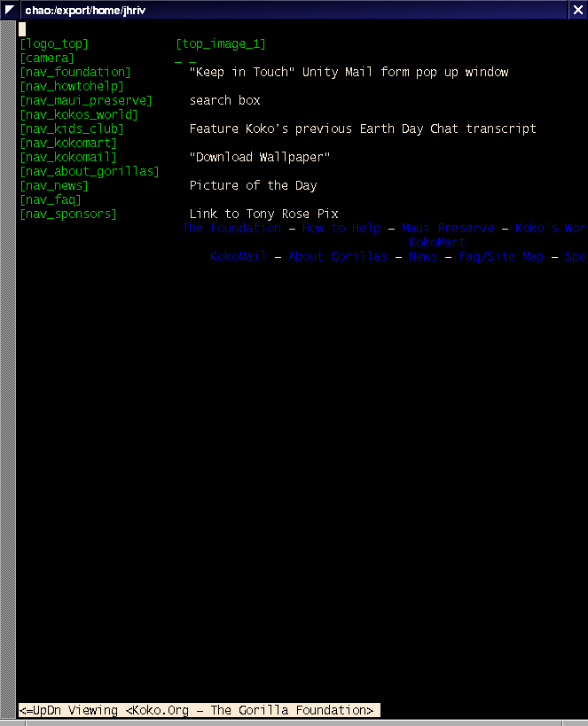This screenshot has height=726, width=588.
Task: Follow the blue Maui Preserve link
Action: pyautogui.click(x=448, y=229)
